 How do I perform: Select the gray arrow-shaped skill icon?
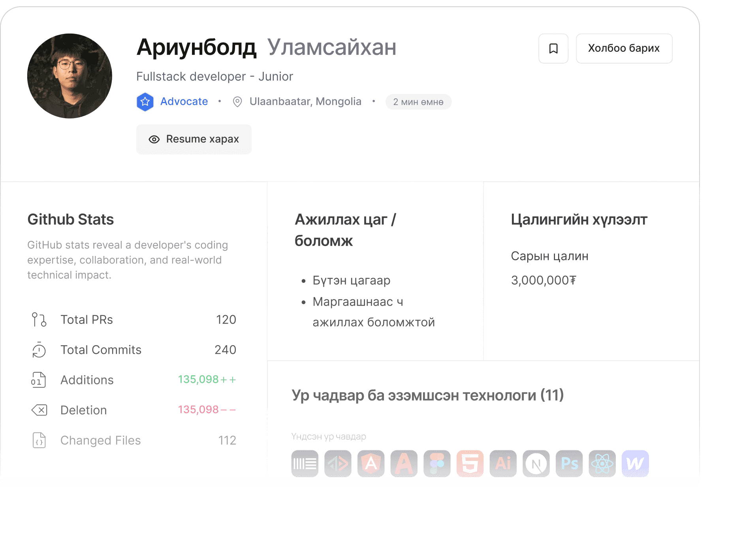pyautogui.click(x=338, y=464)
